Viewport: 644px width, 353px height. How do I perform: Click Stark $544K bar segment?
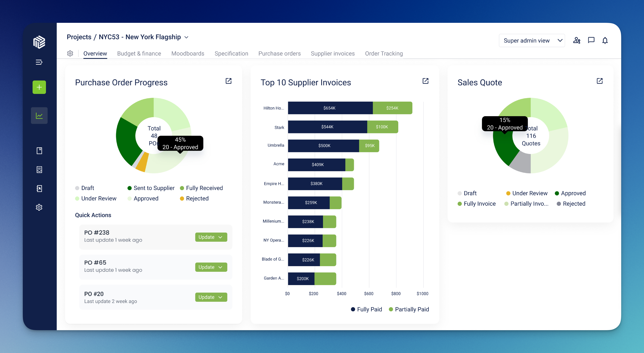click(328, 127)
